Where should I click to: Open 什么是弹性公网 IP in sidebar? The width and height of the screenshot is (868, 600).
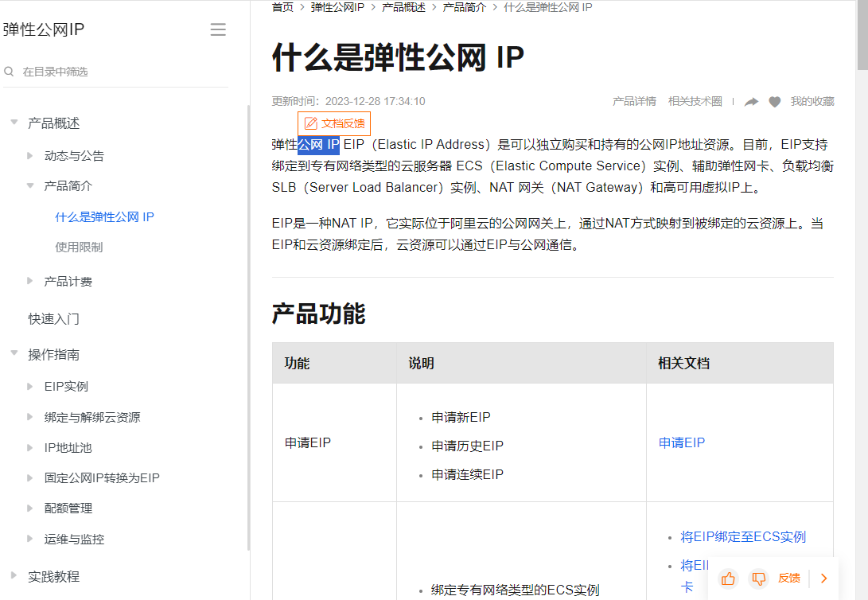pos(105,217)
